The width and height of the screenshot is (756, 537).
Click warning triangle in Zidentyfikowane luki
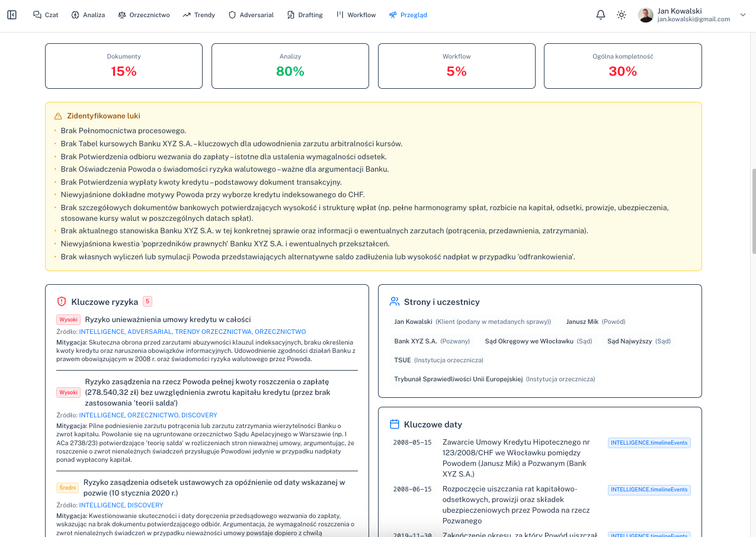[58, 117]
